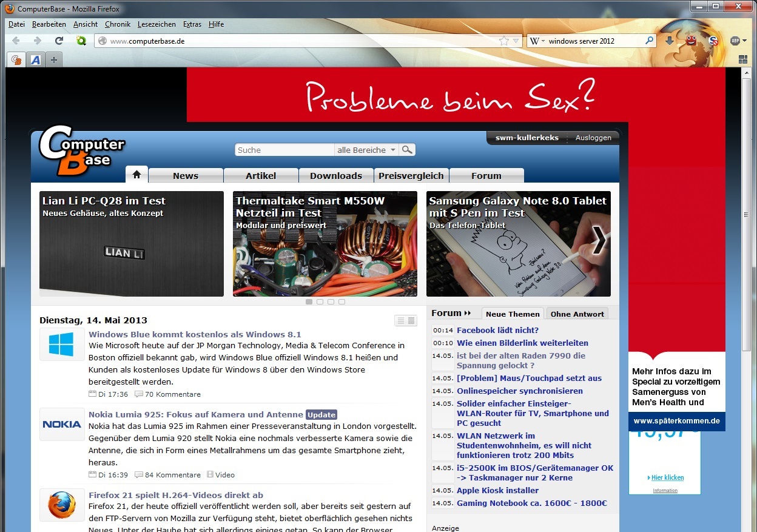Click the Adblock Plus ABP icon
757x532 pixels.
(735, 41)
